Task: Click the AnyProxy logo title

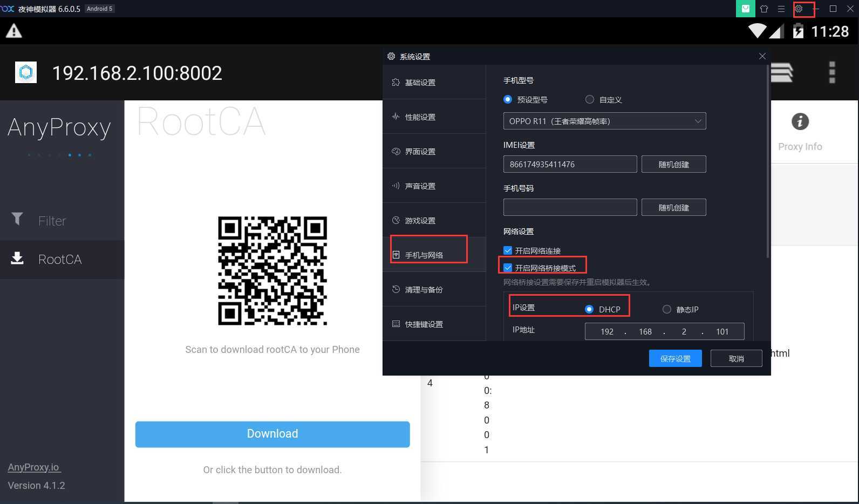Action: pyautogui.click(x=59, y=127)
